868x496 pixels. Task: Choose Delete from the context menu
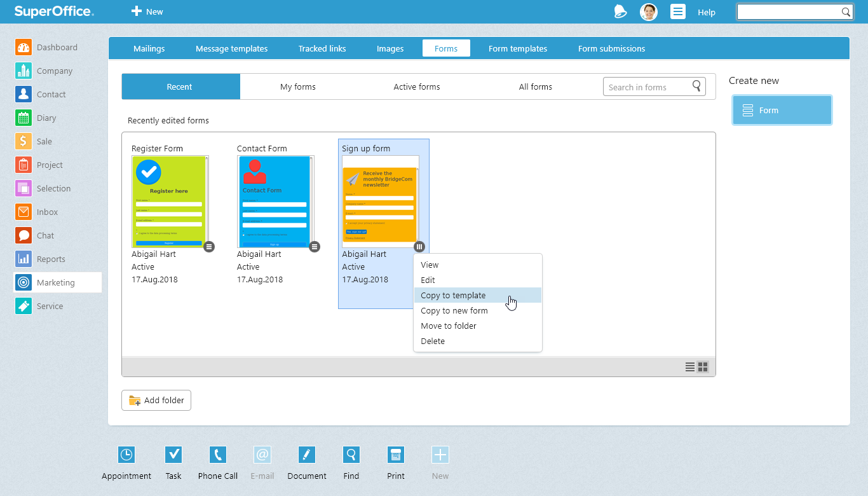[433, 341]
